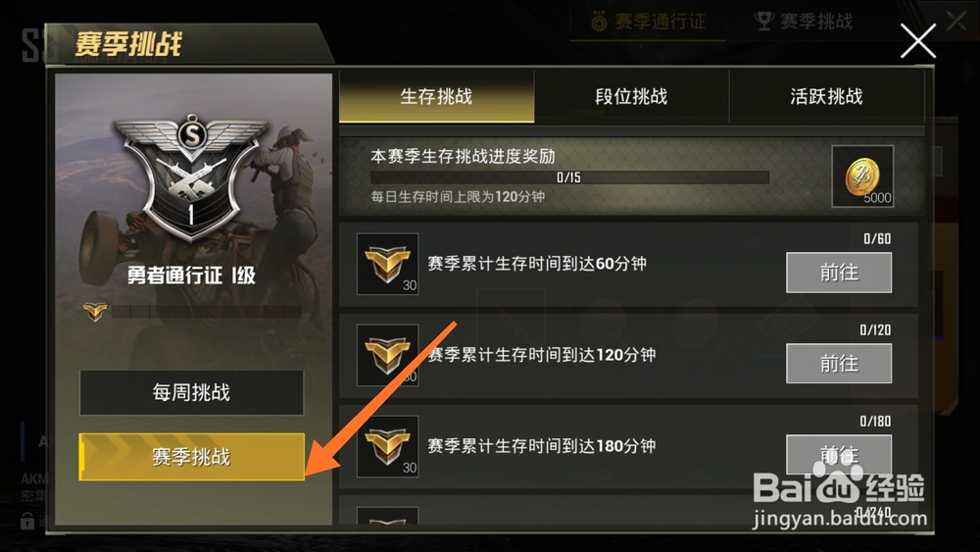Click 前往 for the 180分钟 survival task
Viewport: 980px width, 552px height.
click(839, 455)
